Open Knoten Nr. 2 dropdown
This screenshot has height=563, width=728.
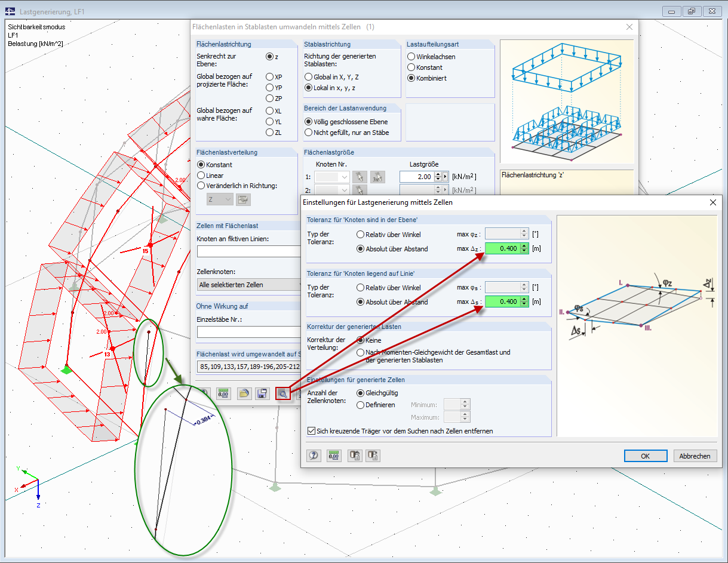click(343, 190)
